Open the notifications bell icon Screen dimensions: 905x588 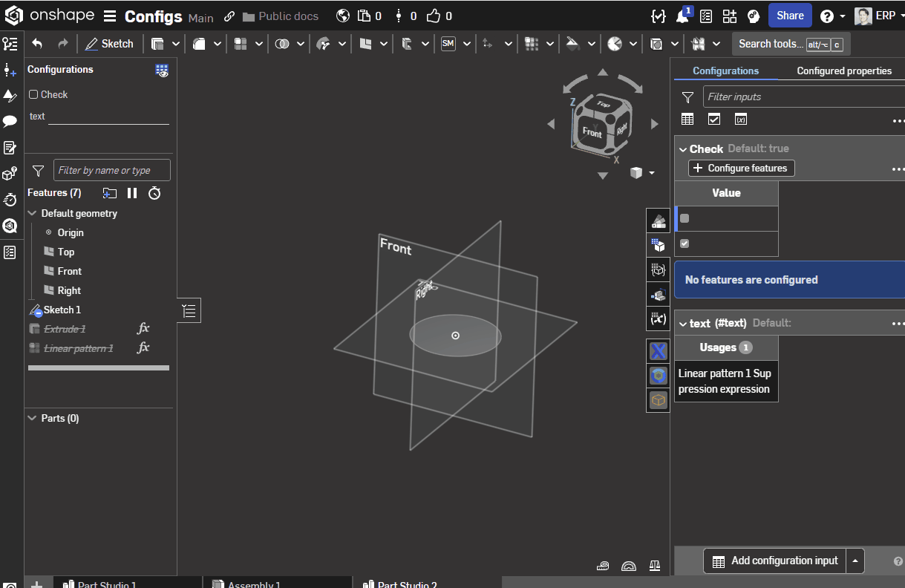point(682,16)
